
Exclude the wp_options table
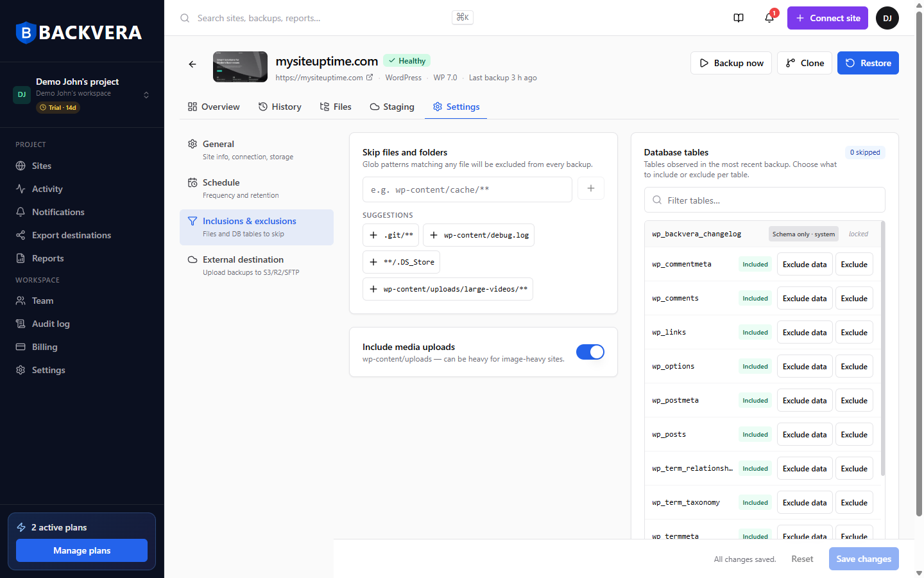click(x=854, y=366)
